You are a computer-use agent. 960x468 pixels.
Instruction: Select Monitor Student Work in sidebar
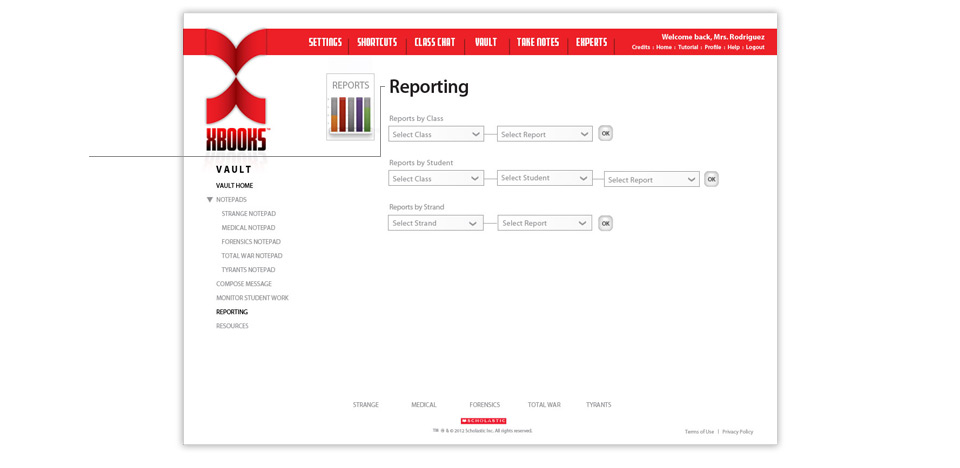pyautogui.click(x=252, y=298)
